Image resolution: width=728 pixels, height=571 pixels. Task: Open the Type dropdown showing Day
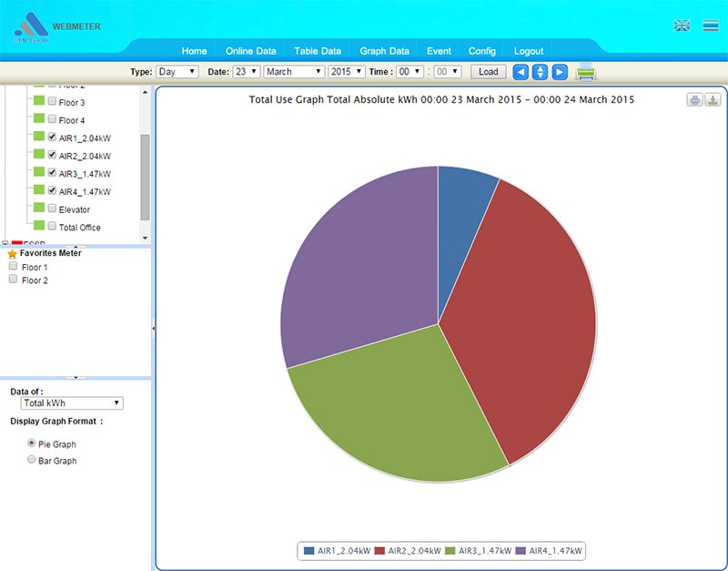pyautogui.click(x=177, y=72)
